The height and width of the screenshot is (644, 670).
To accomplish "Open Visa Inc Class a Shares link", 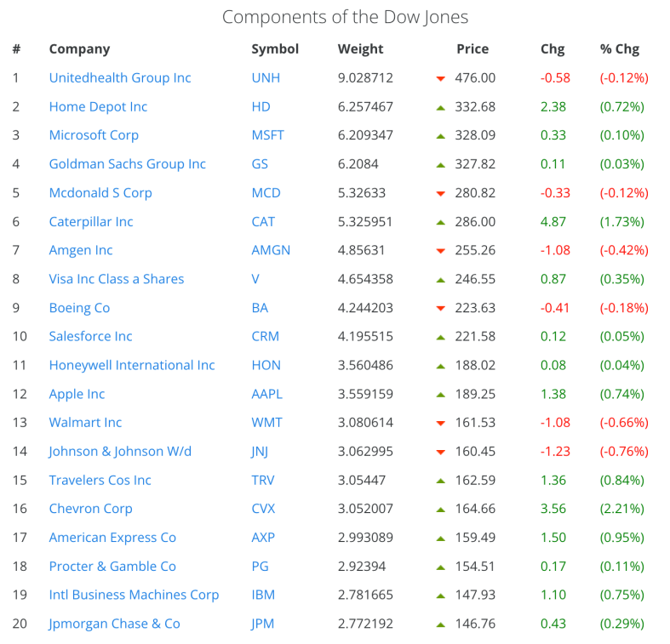I will tap(117, 279).
